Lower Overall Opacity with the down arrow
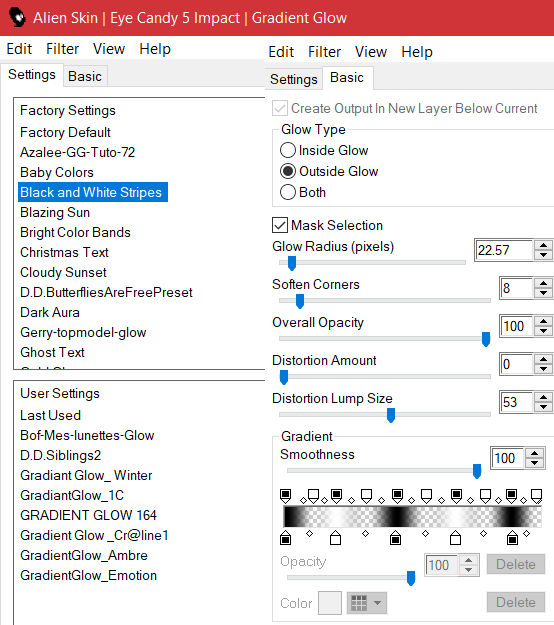 click(543, 331)
